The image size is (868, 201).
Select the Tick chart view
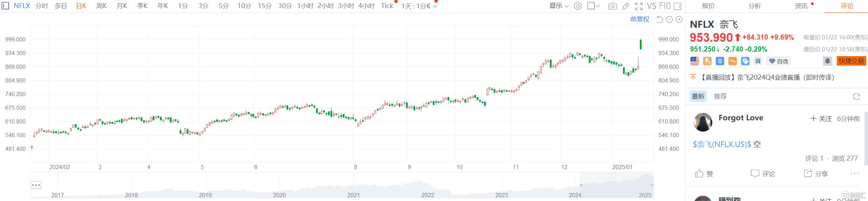[x=387, y=6]
